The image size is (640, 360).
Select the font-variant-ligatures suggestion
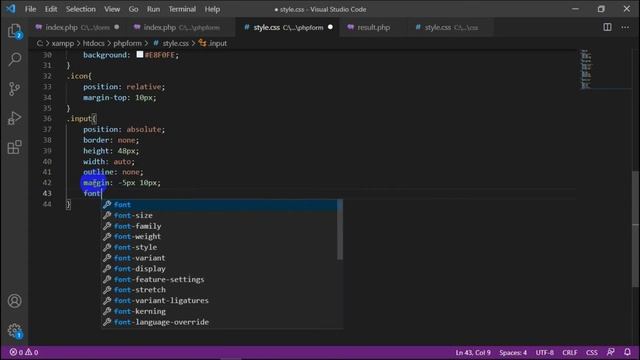point(220,300)
